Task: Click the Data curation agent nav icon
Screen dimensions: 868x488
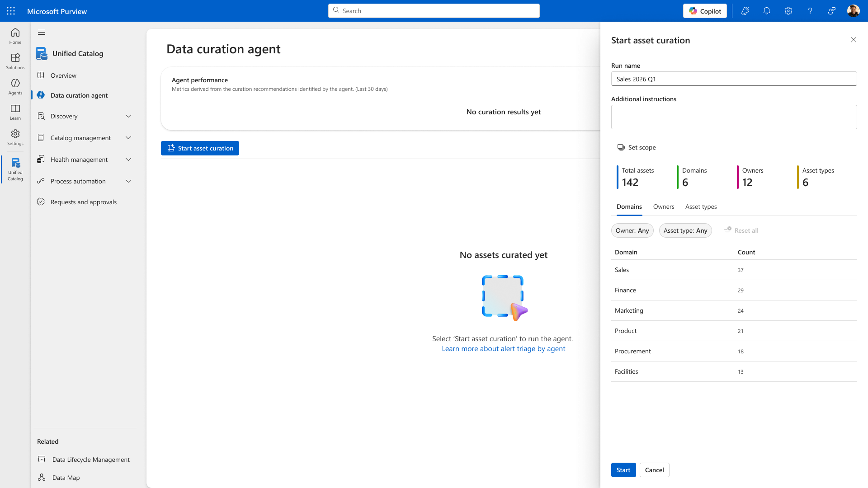Action: (41, 95)
